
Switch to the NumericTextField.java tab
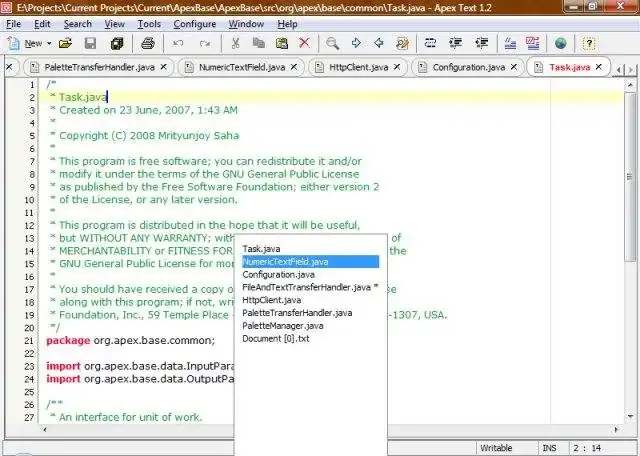pyautogui.click(x=242, y=67)
